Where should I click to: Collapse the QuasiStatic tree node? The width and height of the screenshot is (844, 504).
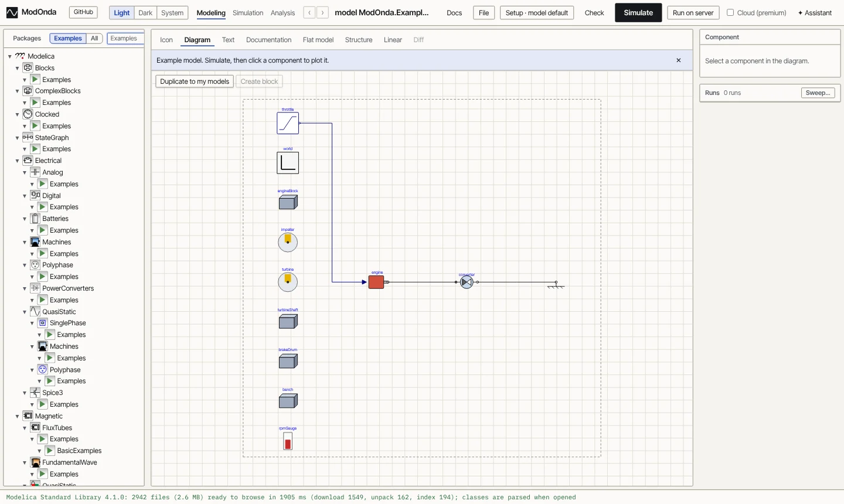pyautogui.click(x=25, y=312)
